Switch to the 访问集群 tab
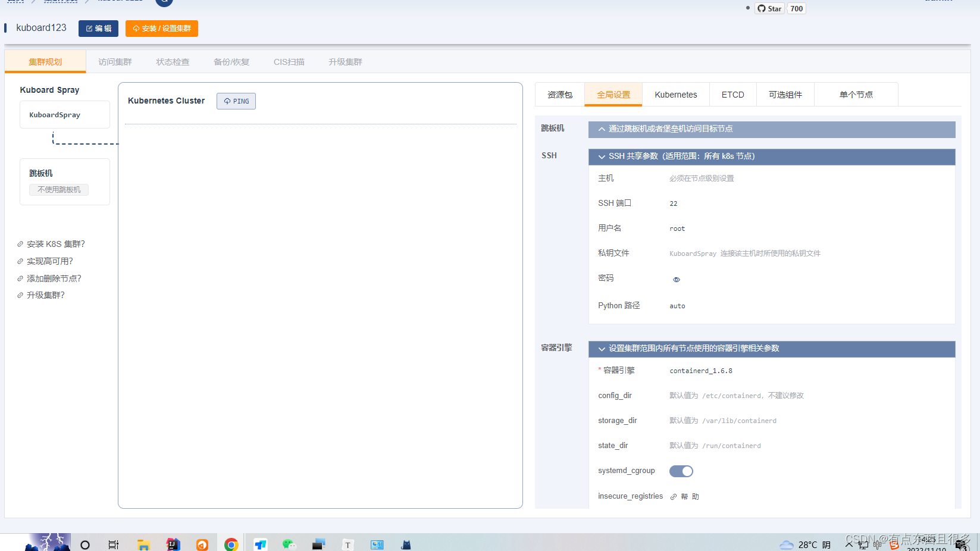 [x=115, y=62]
